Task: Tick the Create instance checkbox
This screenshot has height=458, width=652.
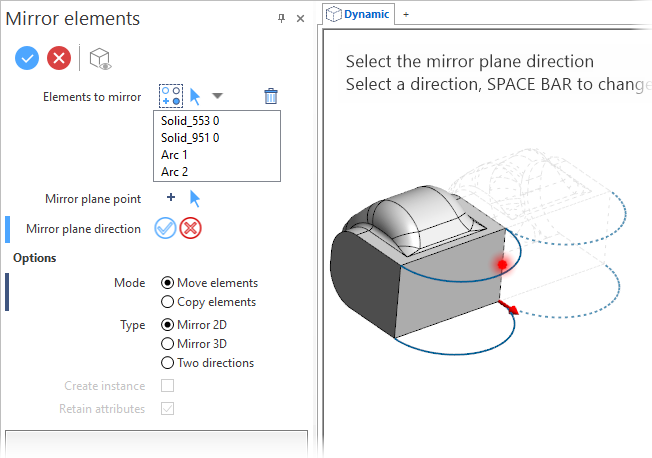Action: pyautogui.click(x=168, y=386)
